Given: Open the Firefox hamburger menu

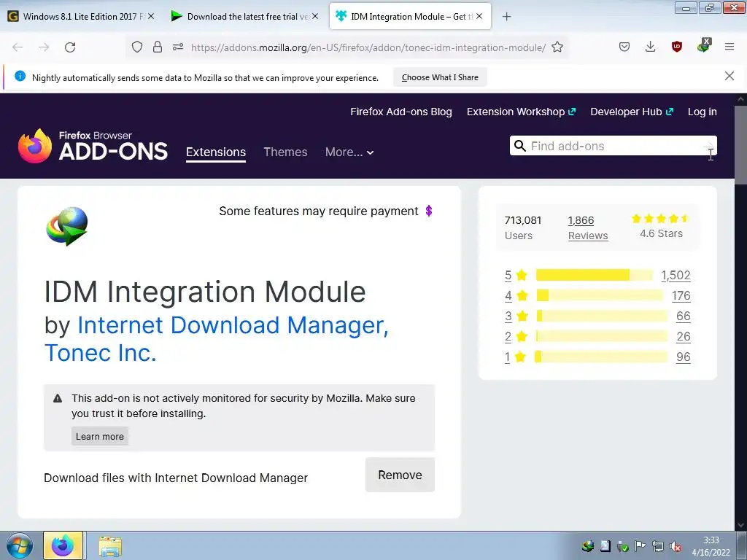Looking at the screenshot, I should 729,47.
